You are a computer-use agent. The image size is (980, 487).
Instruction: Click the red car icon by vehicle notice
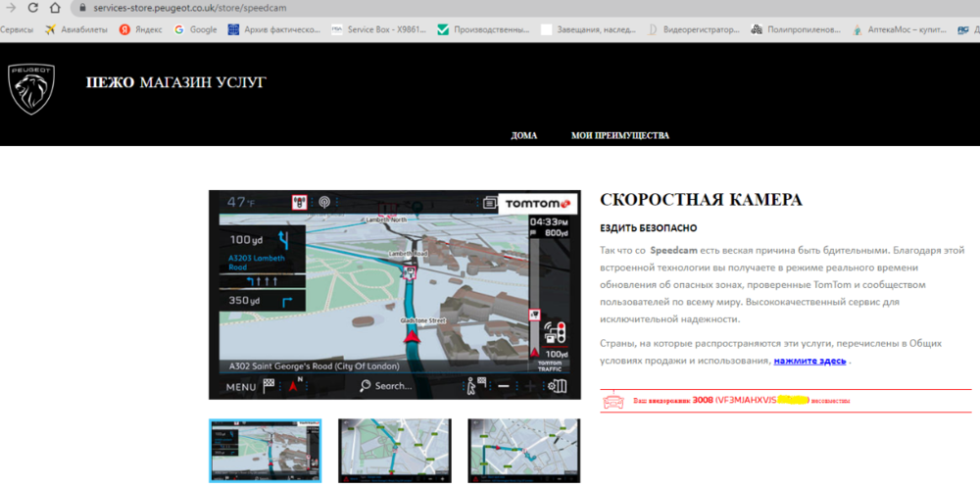(x=613, y=400)
